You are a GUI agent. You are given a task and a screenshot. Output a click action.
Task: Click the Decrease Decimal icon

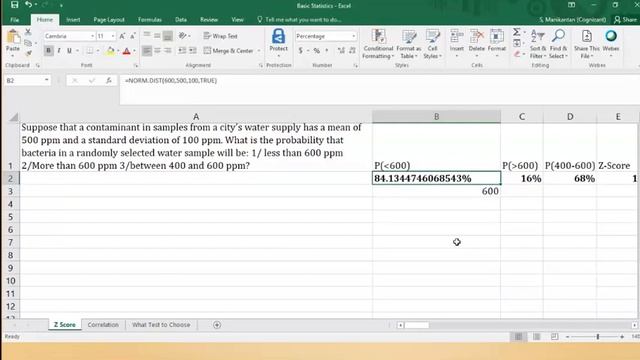click(352, 51)
